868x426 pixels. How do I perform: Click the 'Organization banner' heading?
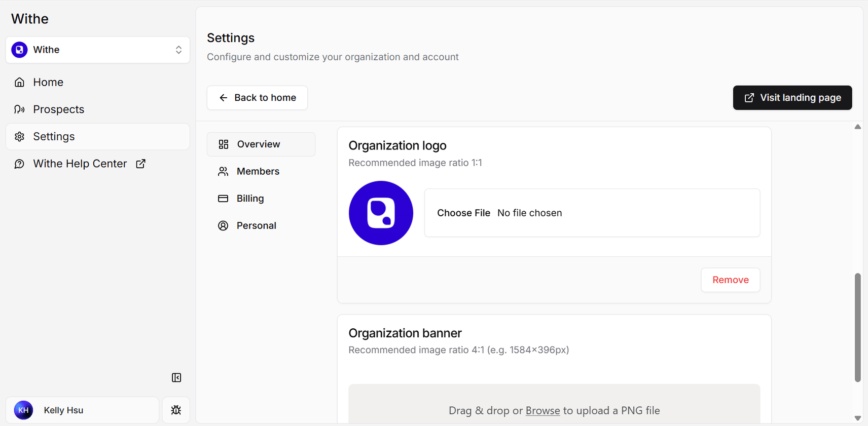[405, 333]
